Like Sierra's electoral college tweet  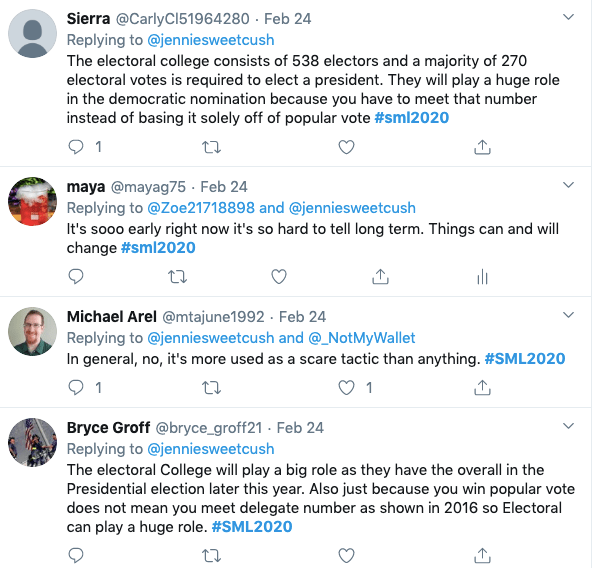(346, 147)
